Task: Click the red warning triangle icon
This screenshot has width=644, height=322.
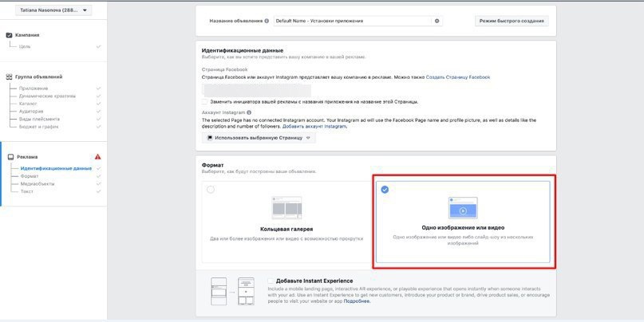Action: 97,157
